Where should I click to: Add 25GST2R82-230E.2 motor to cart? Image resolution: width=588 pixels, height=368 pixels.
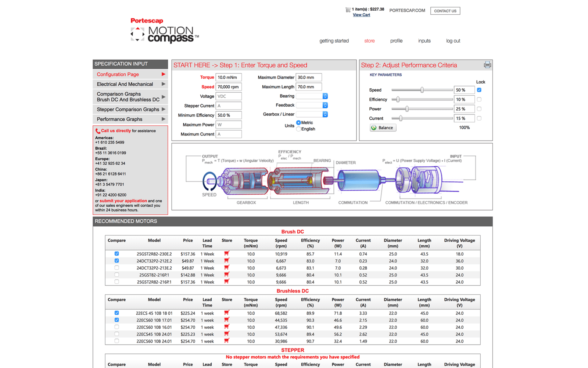pyautogui.click(x=227, y=254)
